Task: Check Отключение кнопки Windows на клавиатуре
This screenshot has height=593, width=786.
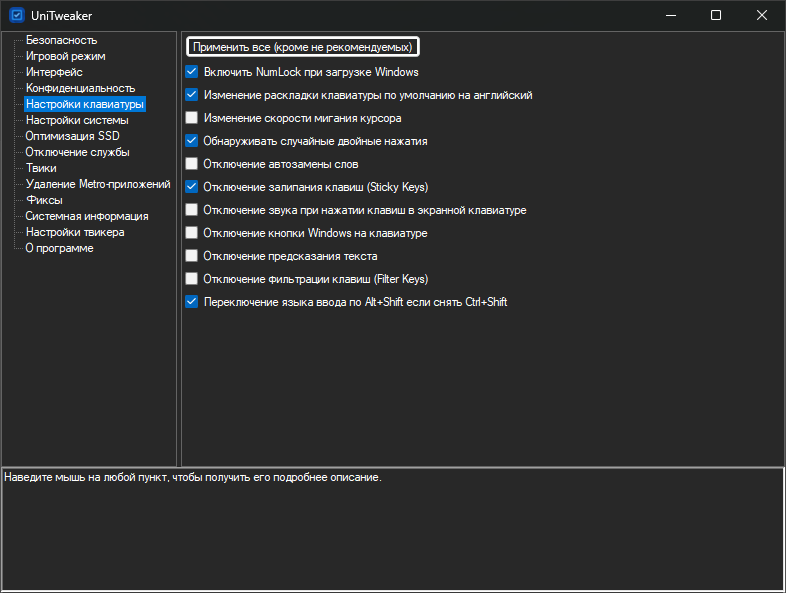Action: click(x=191, y=233)
